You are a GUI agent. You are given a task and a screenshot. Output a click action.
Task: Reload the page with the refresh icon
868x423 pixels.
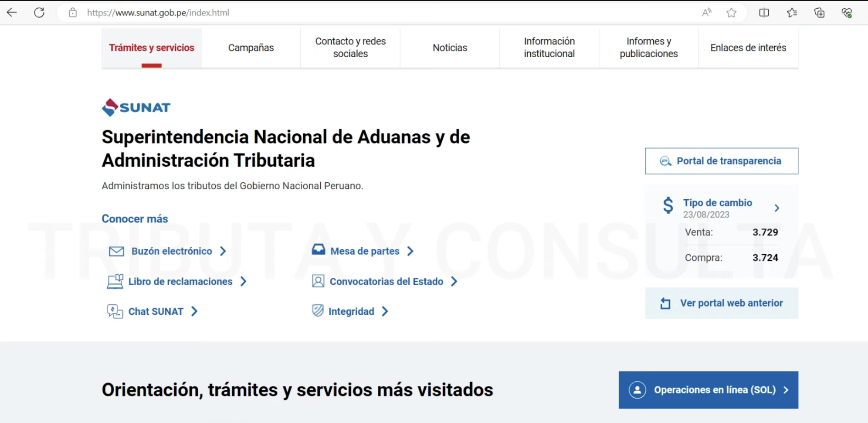click(39, 13)
